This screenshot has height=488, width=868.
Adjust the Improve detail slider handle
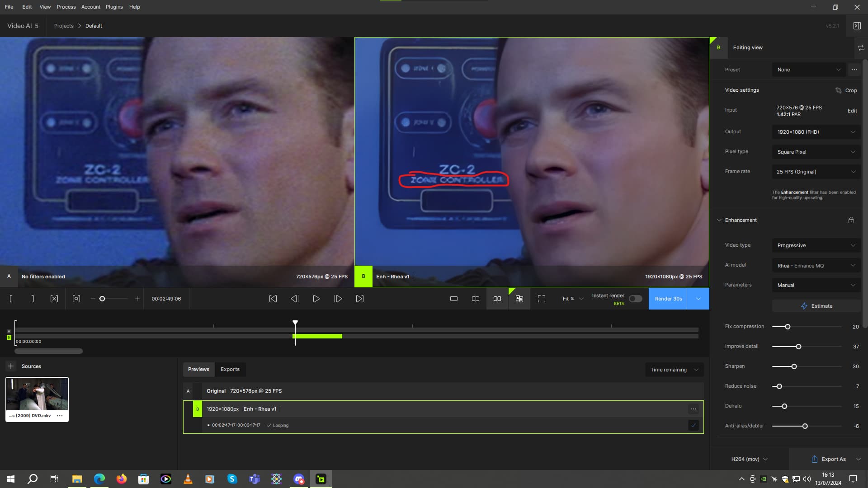click(x=798, y=347)
